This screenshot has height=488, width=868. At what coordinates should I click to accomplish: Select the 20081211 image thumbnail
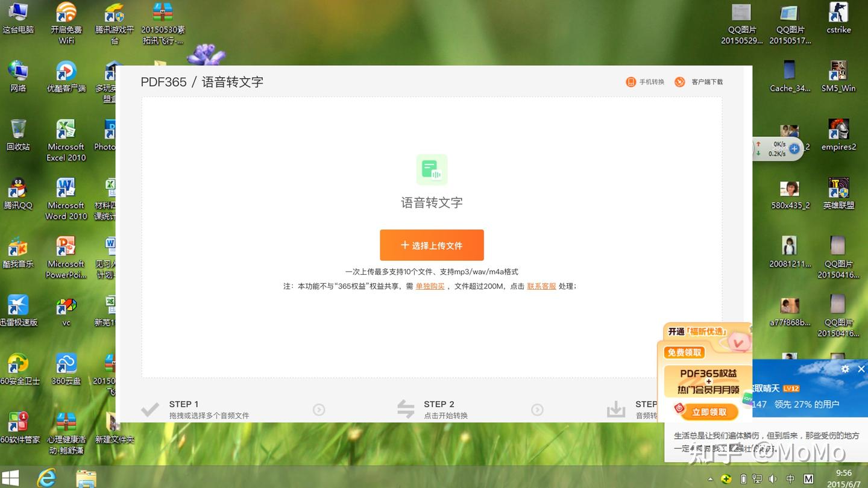[x=790, y=252]
